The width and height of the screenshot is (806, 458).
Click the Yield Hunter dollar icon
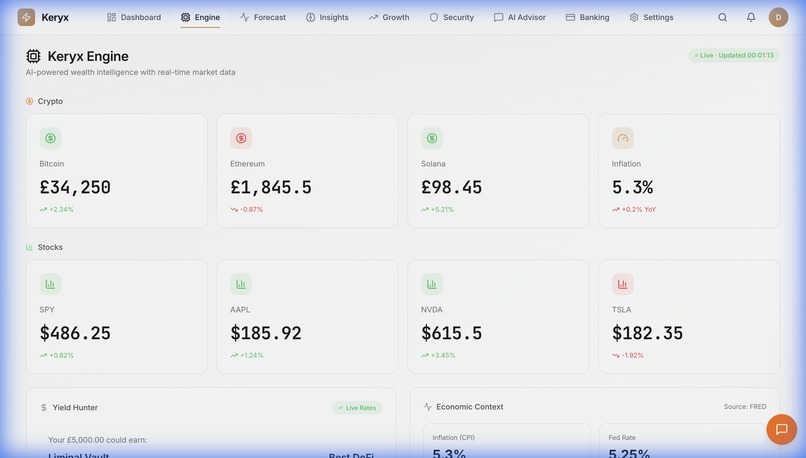(44, 408)
